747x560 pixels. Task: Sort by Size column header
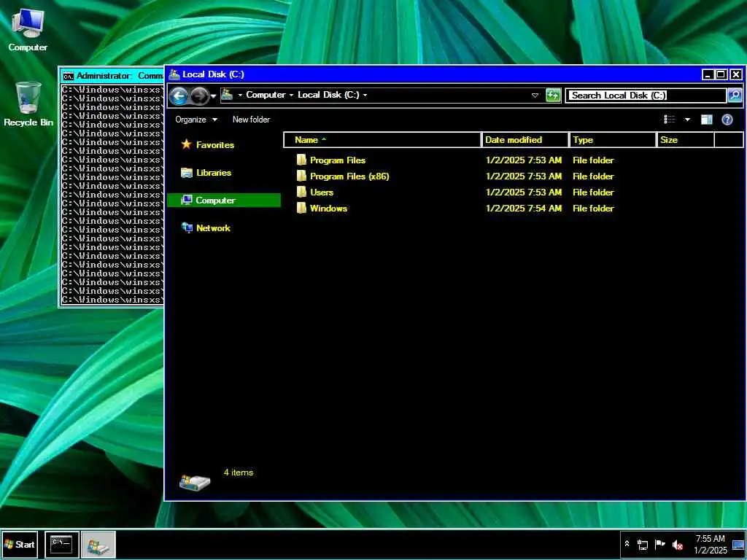point(686,139)
